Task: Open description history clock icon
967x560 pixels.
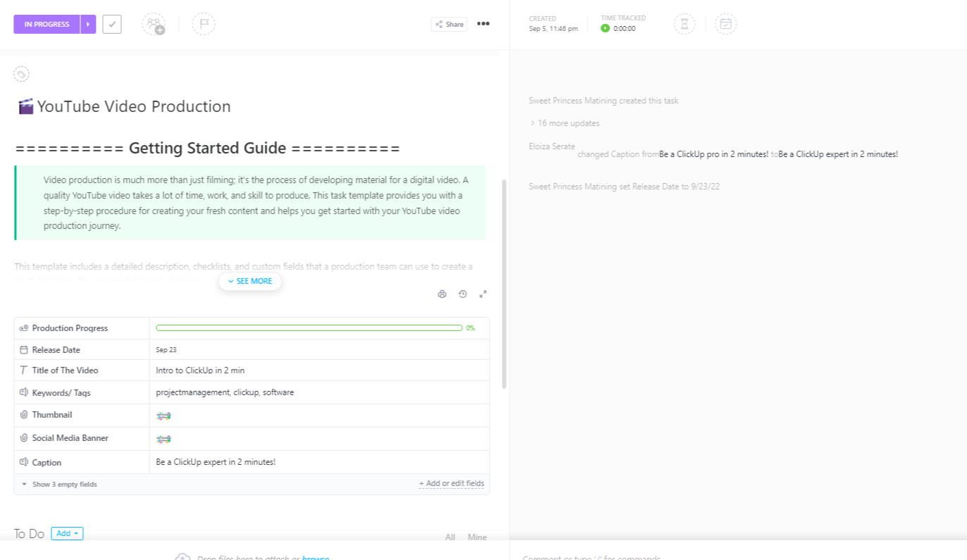Action: click(462, 294)
